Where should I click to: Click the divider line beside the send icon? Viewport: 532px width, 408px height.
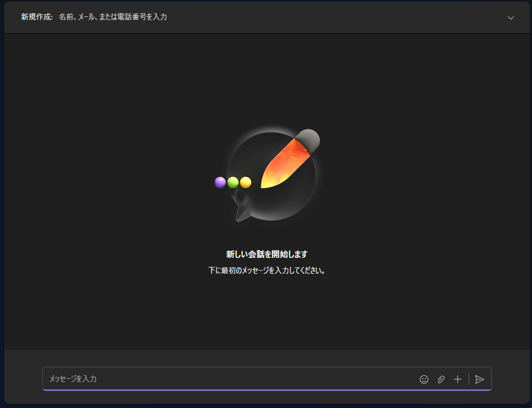(x=469, y=379)
